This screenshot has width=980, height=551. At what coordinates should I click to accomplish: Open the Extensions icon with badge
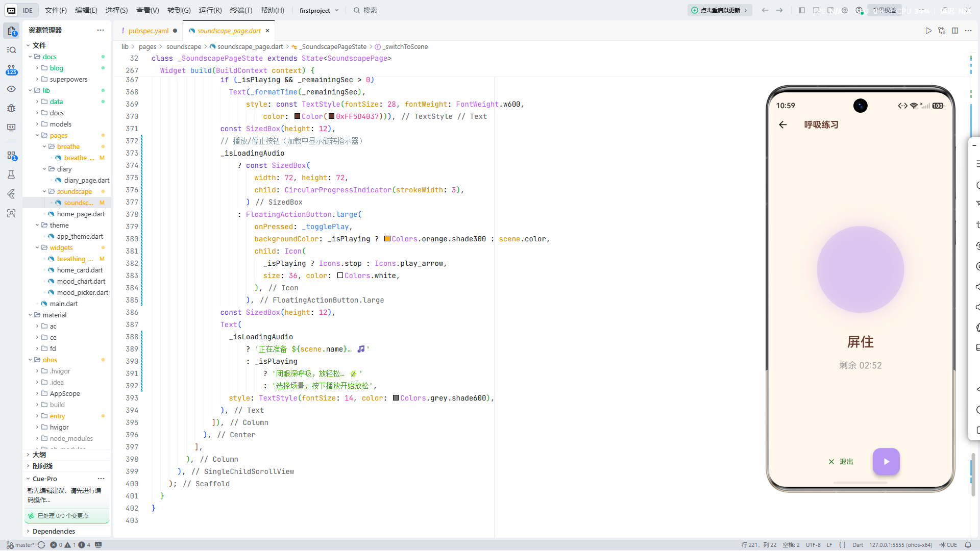[11, 156]
